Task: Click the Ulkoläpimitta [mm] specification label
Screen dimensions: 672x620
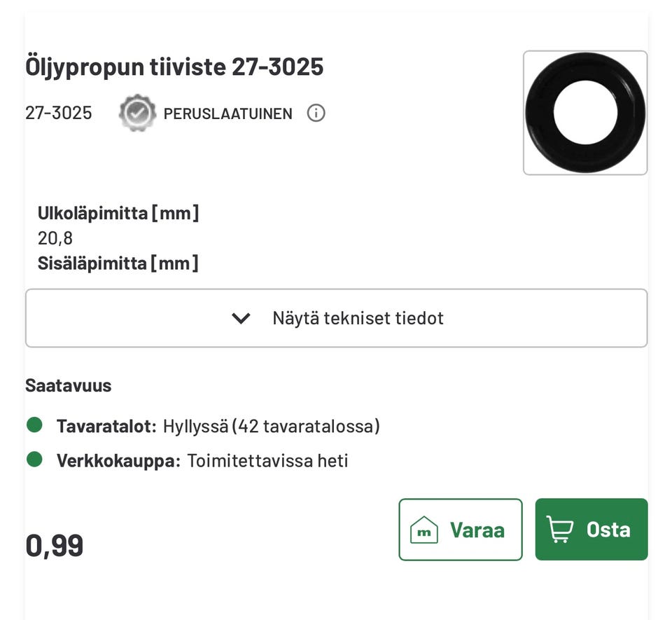Action: pos(118,213)
